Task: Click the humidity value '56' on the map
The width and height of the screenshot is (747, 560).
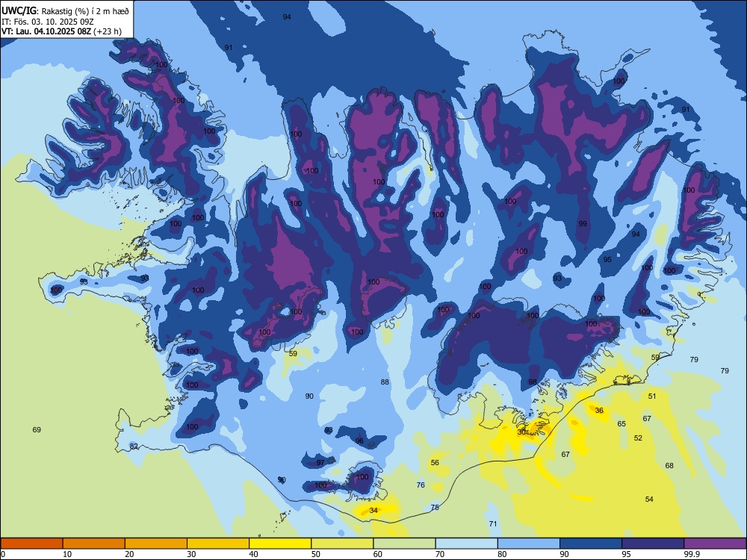Action: 435,463
